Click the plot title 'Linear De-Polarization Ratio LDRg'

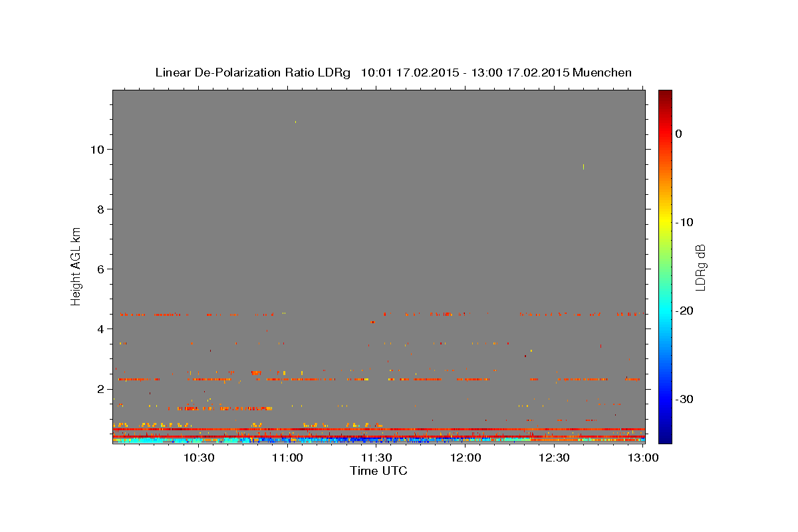click(253, 72)
